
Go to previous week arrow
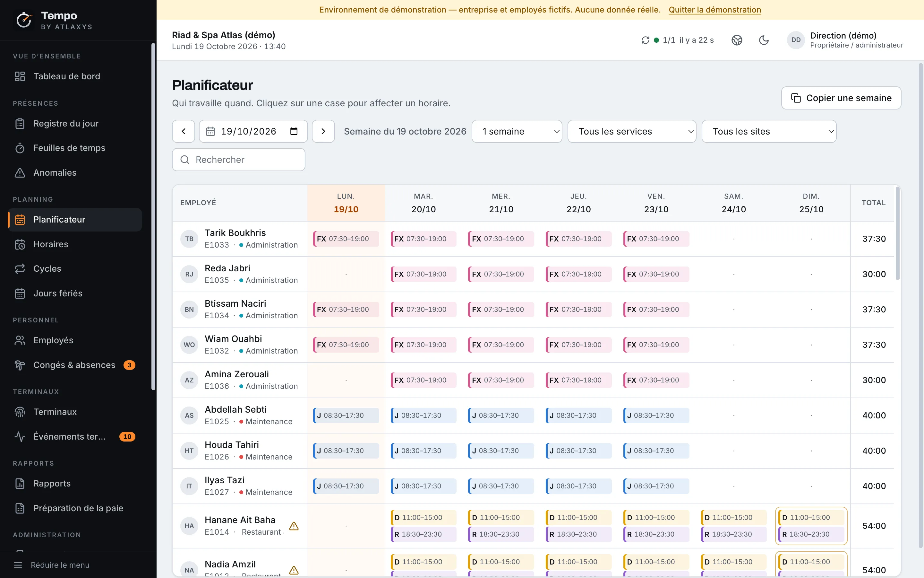pyautogui.click(x=184, y=132)
